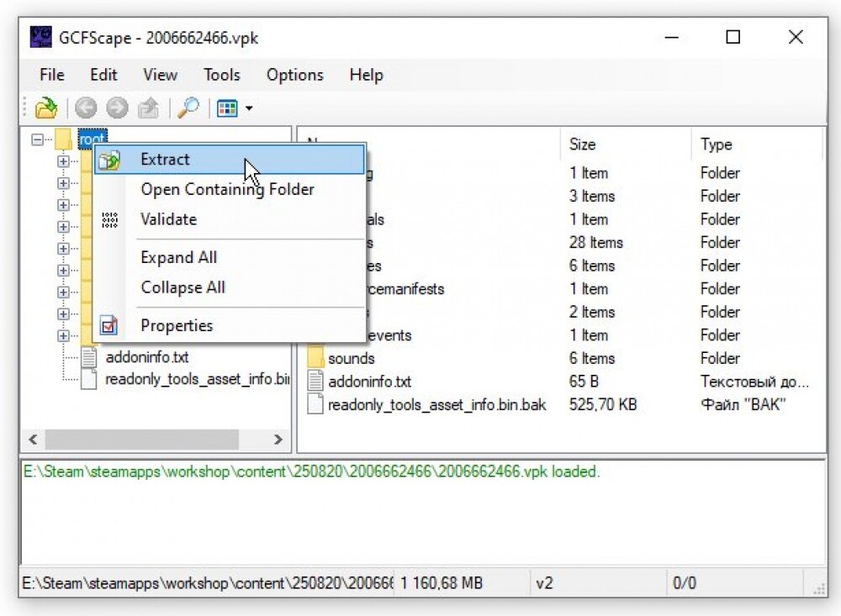Expand the fourth subfolder under root
This screenshot has height=616, width=841.
pyautogui.click(x=63, y=227)
